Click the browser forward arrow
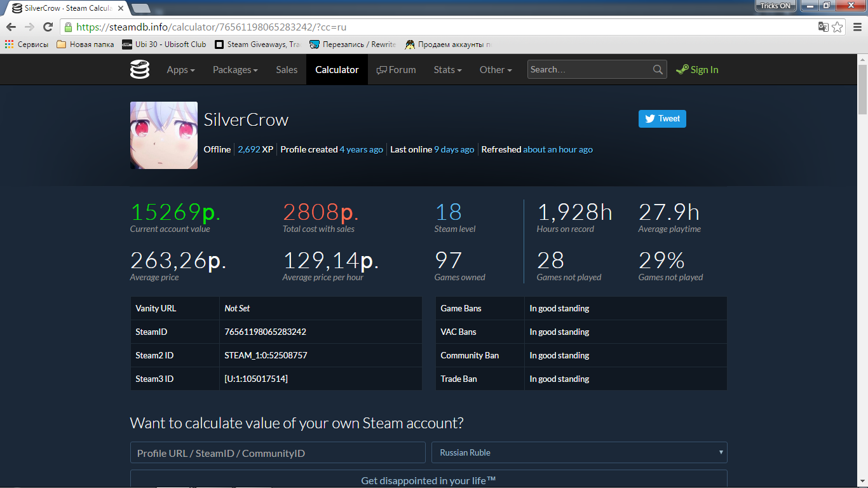This screenshot has height=488, width=868. pos(29,27)
